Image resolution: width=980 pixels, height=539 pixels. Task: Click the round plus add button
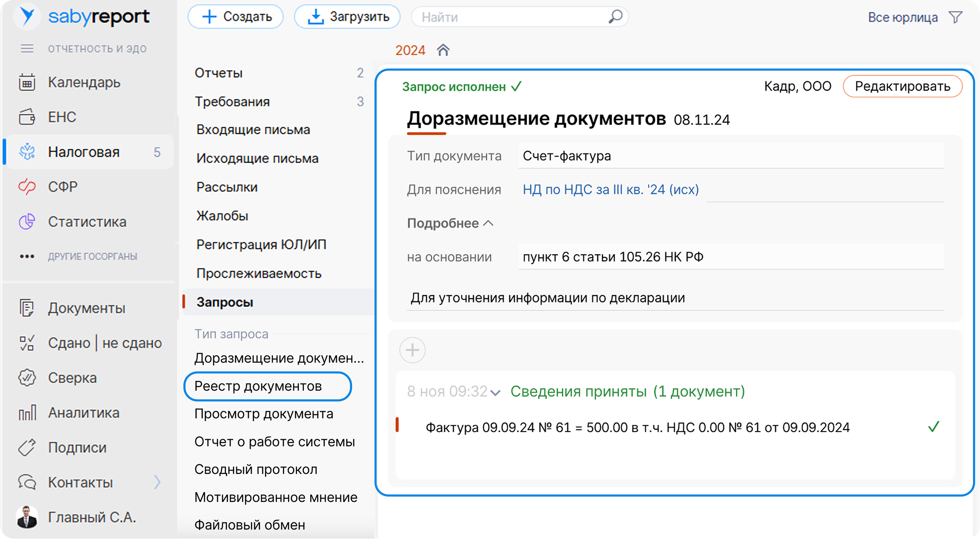(x=412, y=350)
